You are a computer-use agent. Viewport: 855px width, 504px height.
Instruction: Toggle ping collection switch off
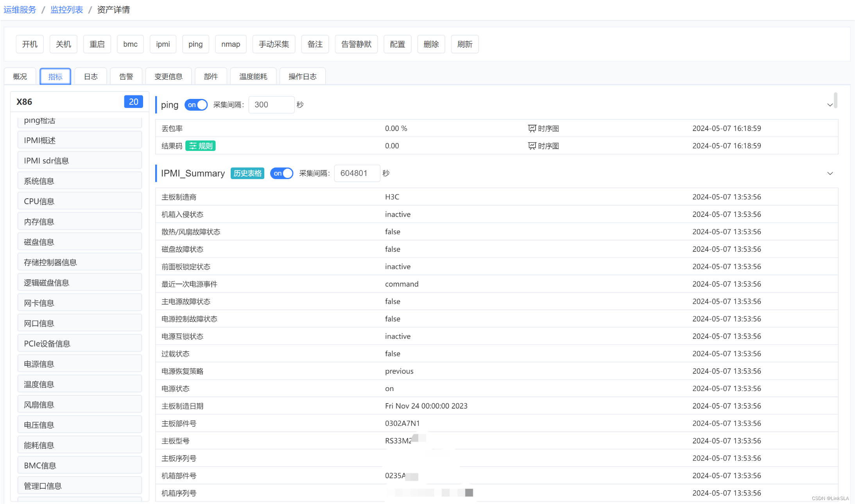[196, 105]
